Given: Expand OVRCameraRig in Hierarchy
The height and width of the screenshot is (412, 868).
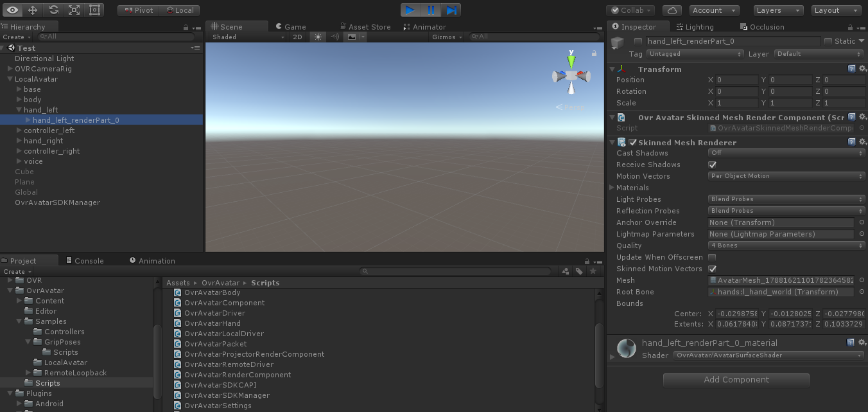Looking at the screenshot, I should click(10, 69).
